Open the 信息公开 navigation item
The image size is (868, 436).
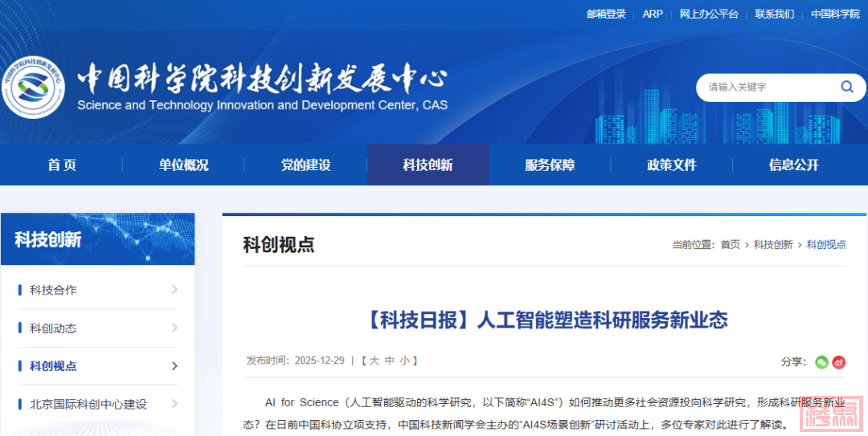tap(793, 165)
